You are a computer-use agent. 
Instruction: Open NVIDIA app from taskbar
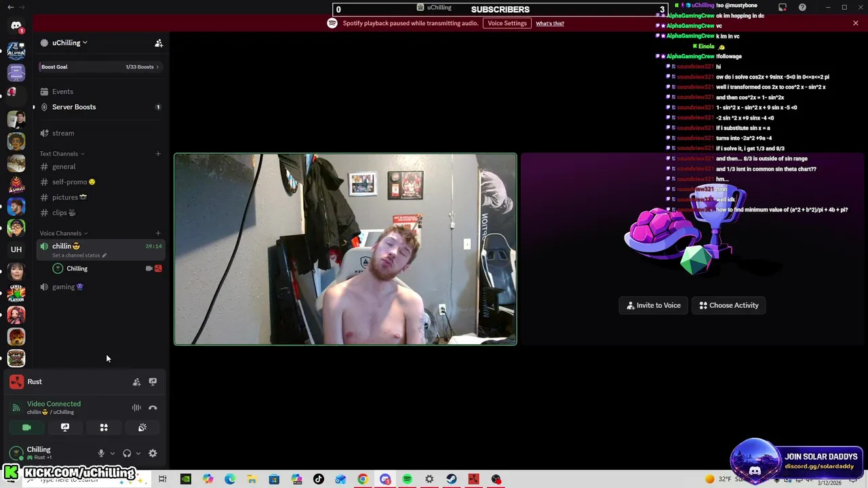tap(185, 479)
